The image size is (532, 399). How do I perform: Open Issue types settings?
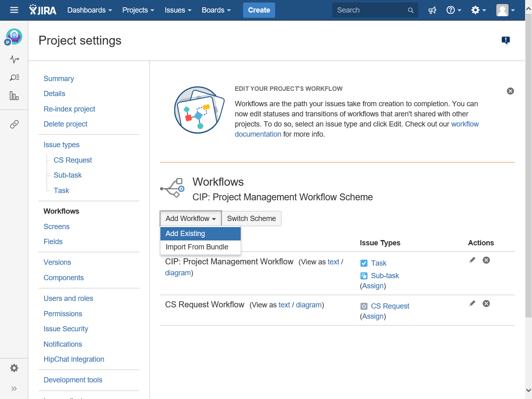tap(61, 145)
